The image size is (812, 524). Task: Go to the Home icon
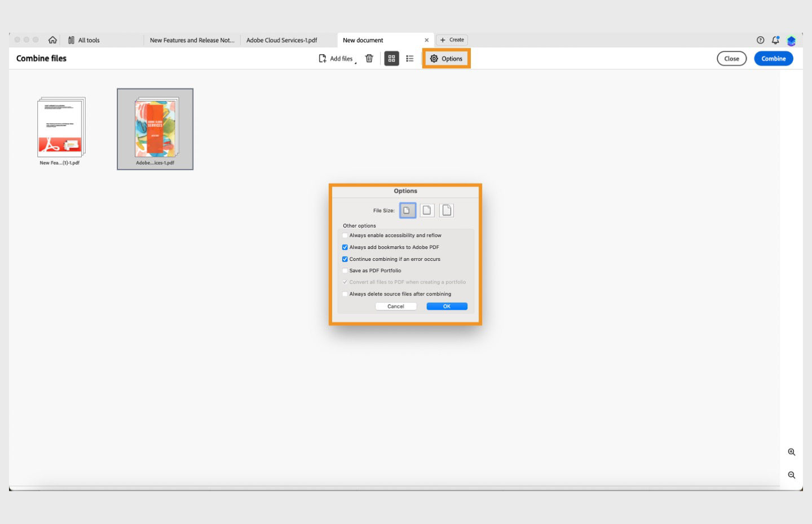52,40
